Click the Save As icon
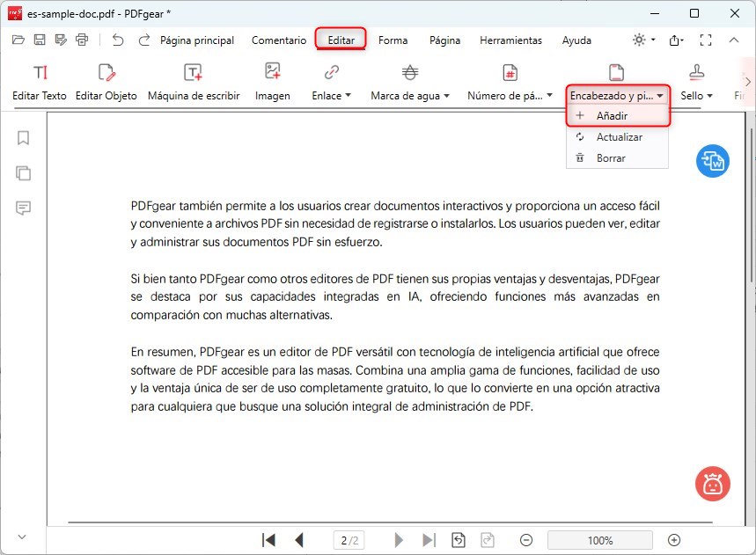 61,40
